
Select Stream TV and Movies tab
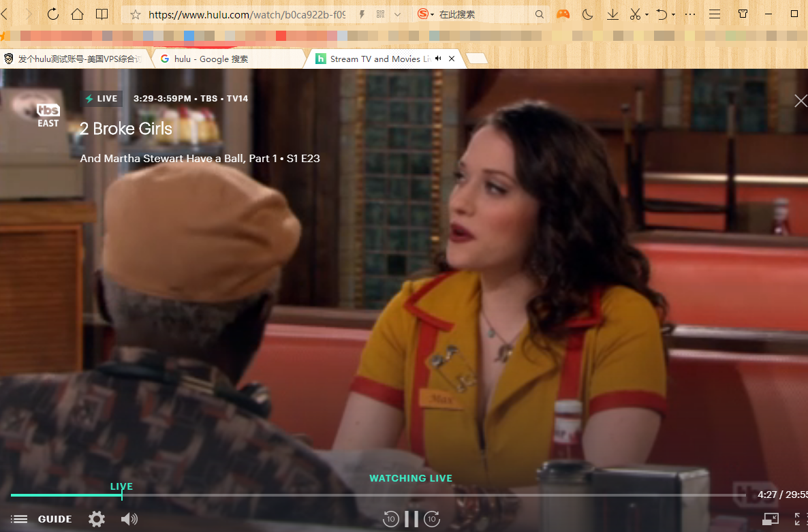386,59
